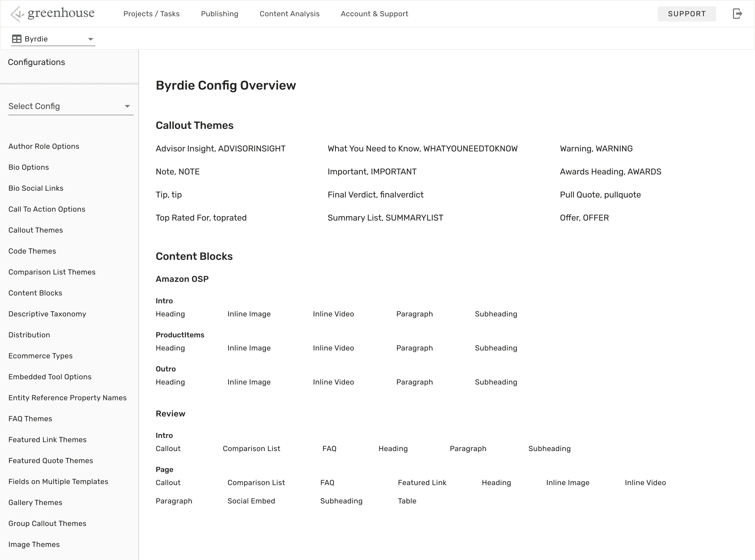Select Image Themes sidebar item
This screenshot has width=755, height=560.
click(34, 544)
